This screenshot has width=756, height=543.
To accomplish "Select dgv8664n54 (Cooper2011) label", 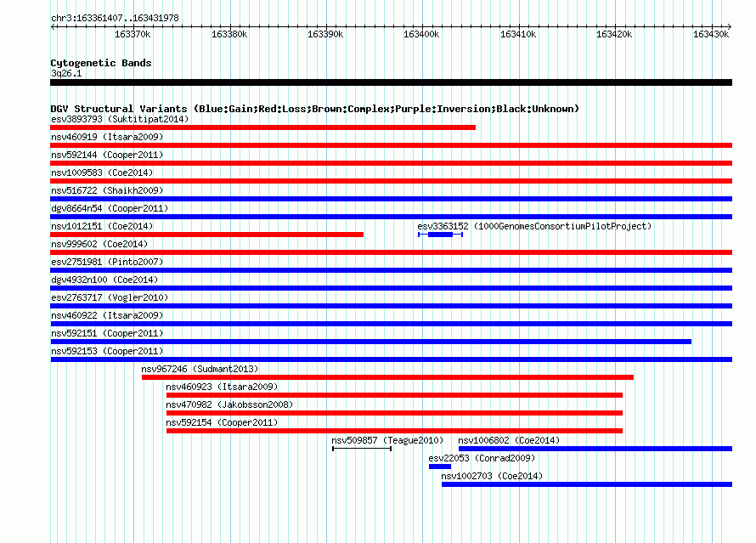I will tap(110, 208).
